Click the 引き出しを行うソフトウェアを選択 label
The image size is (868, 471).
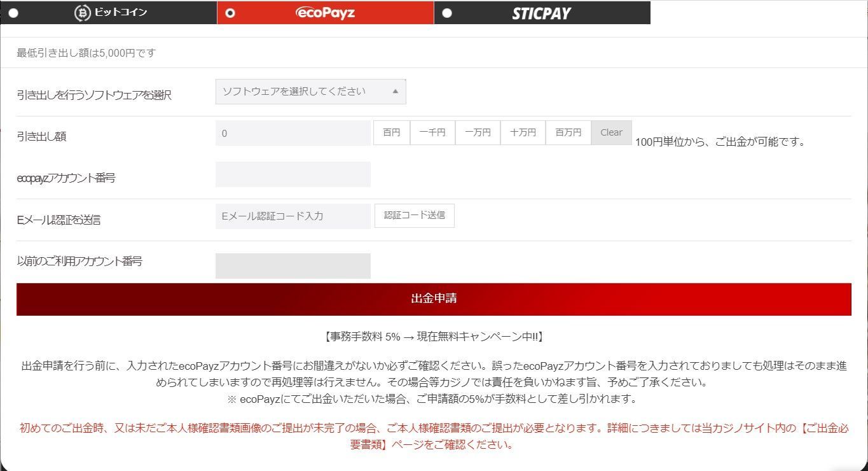(x=94, y=95)
